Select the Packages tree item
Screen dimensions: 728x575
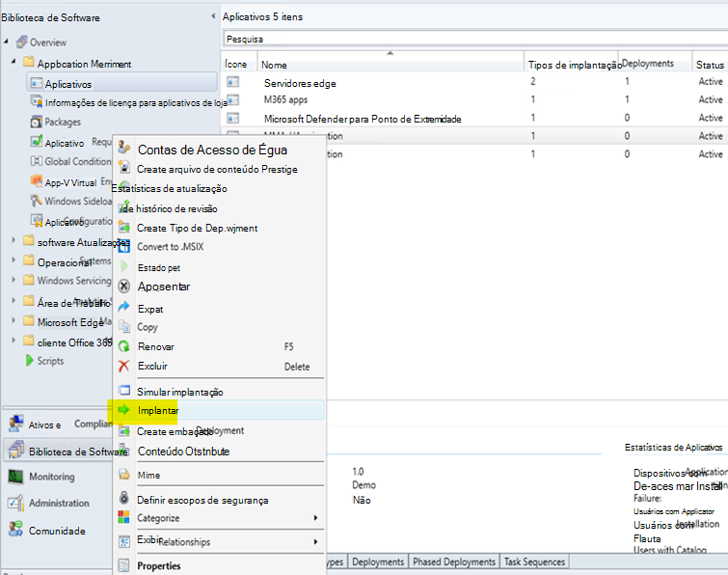(x=63, y=123)
